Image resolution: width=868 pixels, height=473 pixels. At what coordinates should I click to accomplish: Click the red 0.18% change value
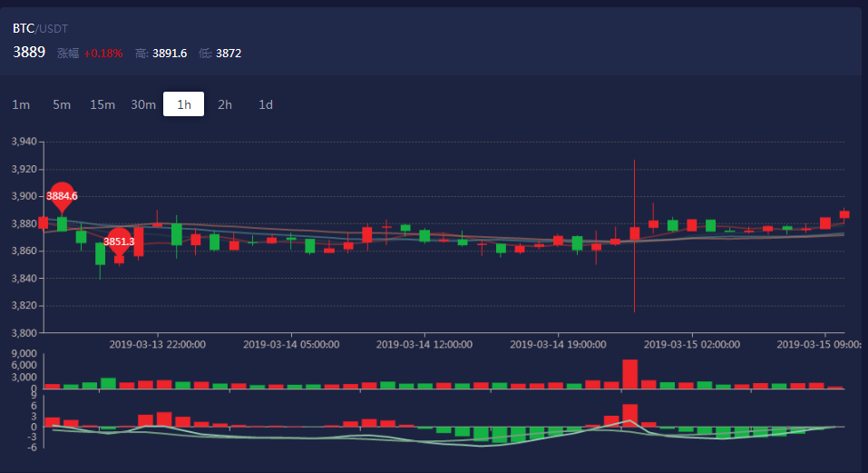point(104,54)
